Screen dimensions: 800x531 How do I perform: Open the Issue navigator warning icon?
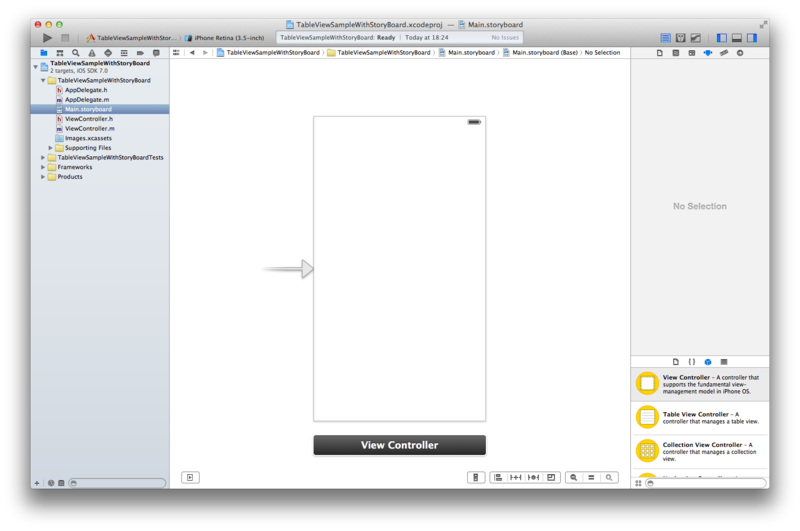pos(92,53)
